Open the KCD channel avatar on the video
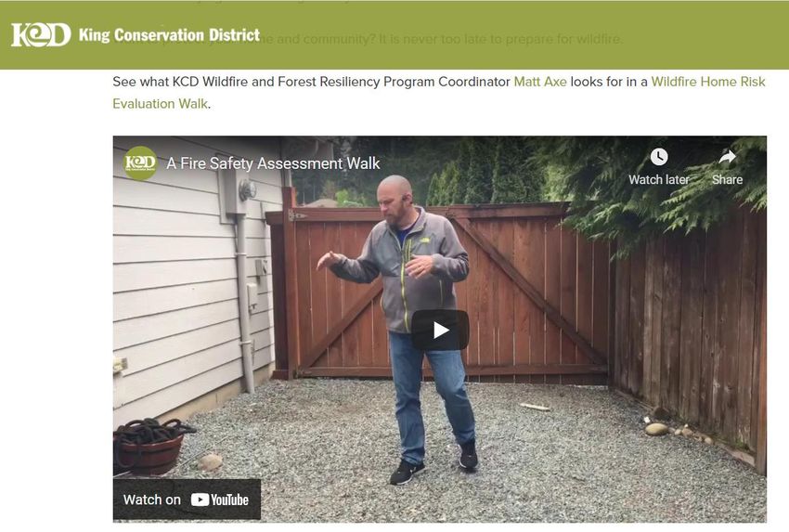Screen dimensions: 789x532 pos(140,163)
